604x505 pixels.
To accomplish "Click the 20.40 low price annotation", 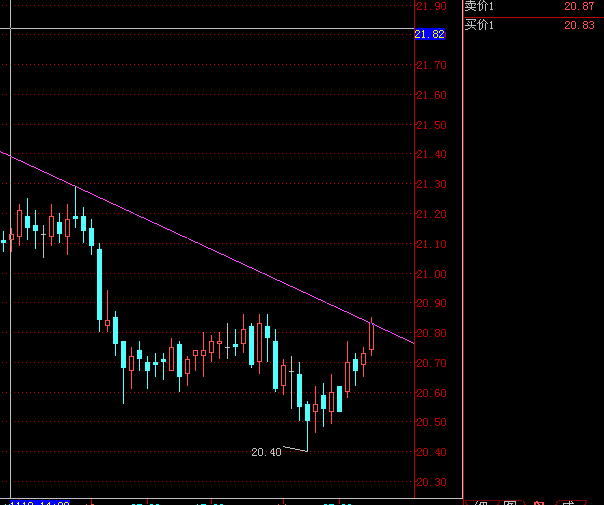I will pos(266,452).
